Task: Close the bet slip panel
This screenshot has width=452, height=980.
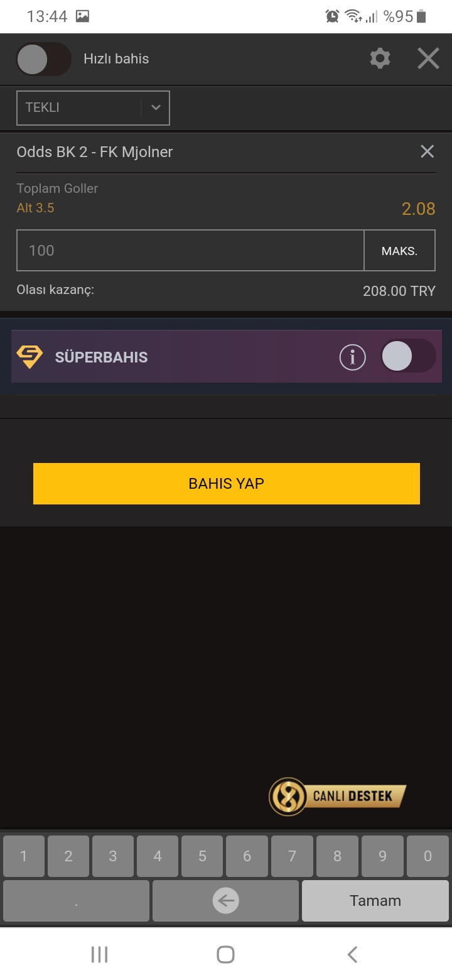Action: tap(428, 59)
